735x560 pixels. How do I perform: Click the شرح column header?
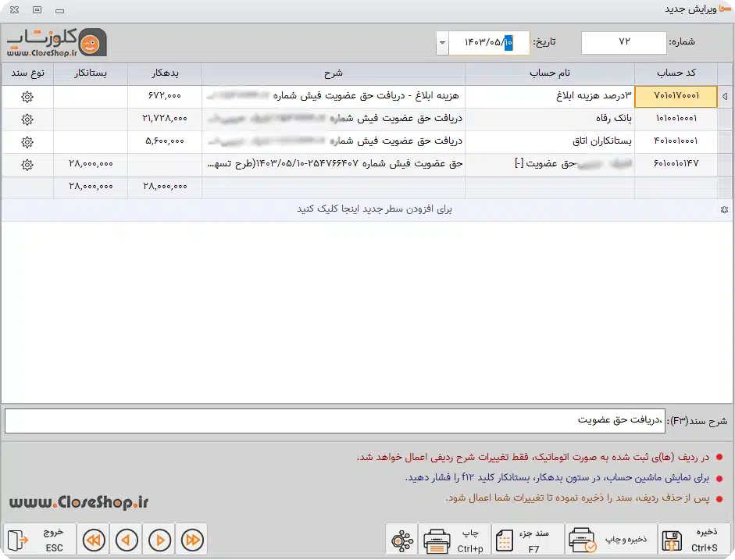coord(334,73)
